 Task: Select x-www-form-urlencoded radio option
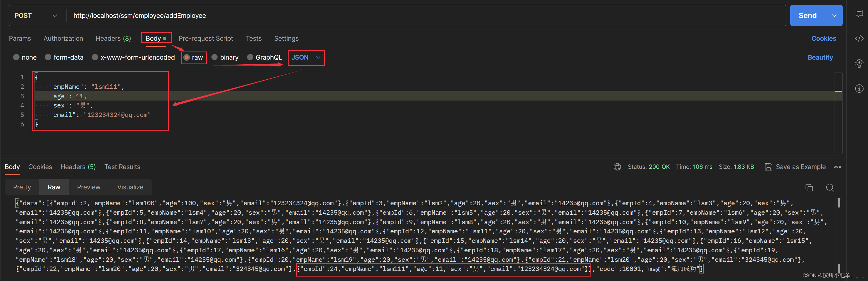pyautogui.click(x=95, y=57)
